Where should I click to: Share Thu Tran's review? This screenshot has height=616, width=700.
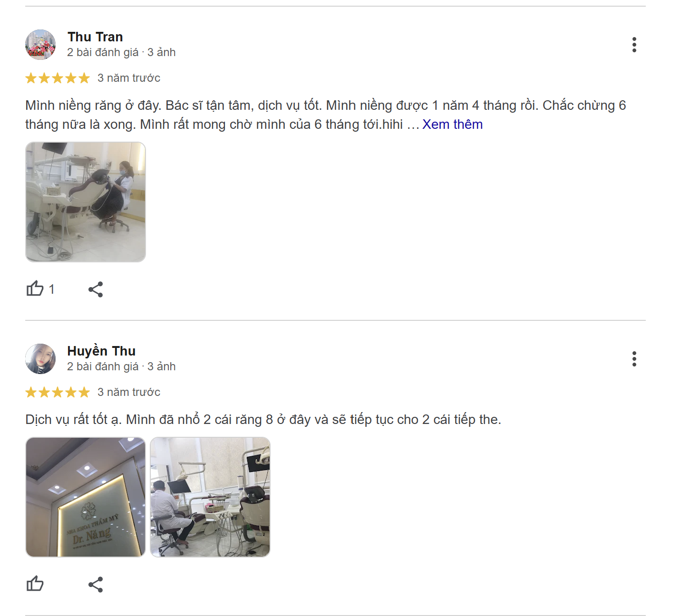[96, 289]
